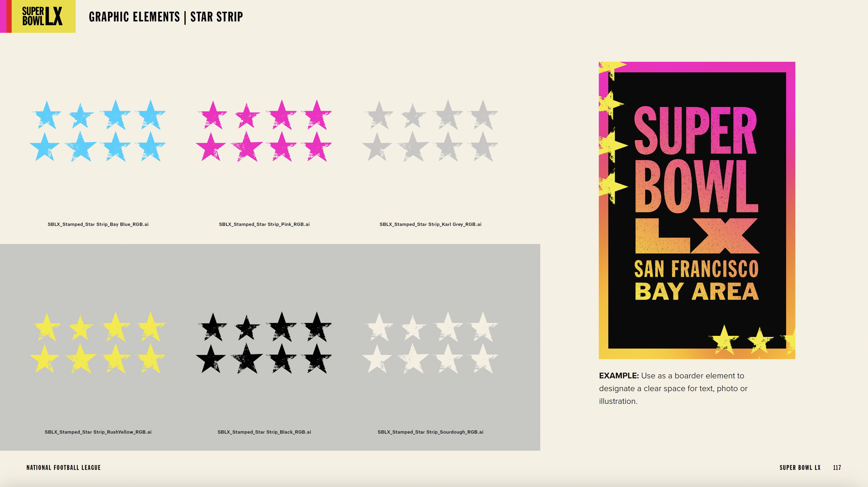Click the Super Bowl LX poster example
The image size is (868, 487).
[x=696, y=210]
